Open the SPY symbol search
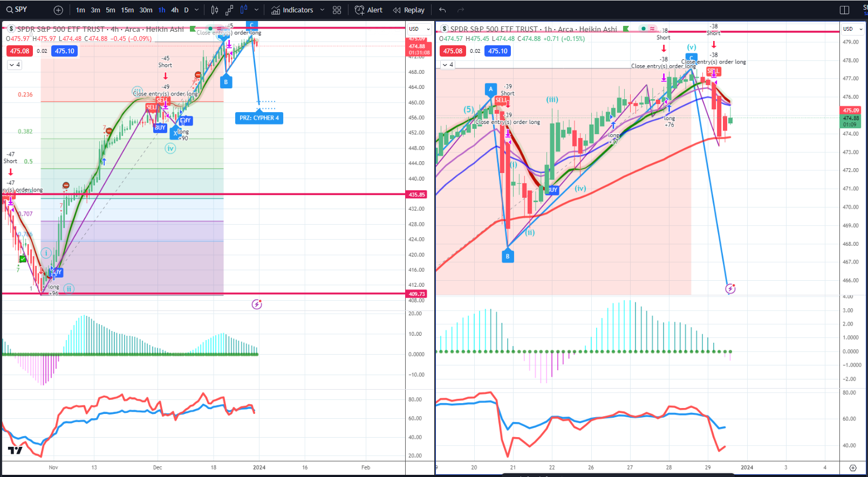The width and height of the screenshot is (868, 477). [x=17, y=10]
